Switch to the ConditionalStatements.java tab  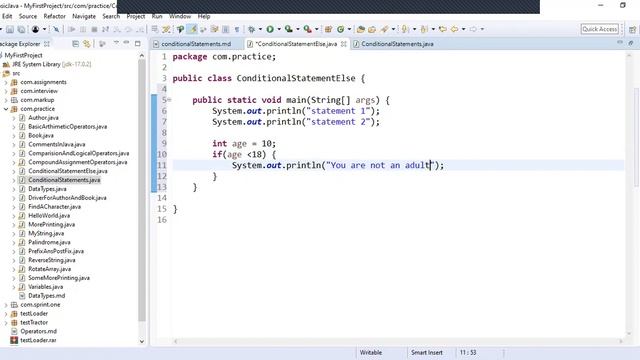pyautogui.click(x=397, y=44)
